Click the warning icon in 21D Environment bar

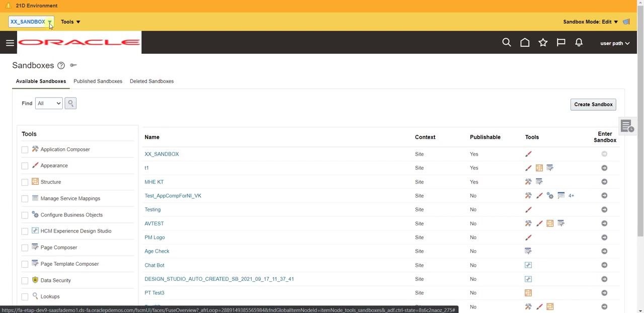(x=8, y=6)
